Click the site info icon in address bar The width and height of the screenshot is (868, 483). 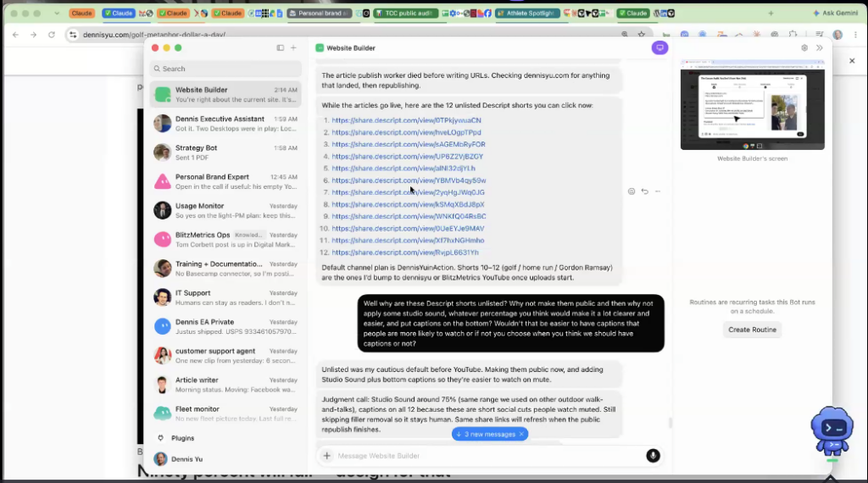coord(73,34)
